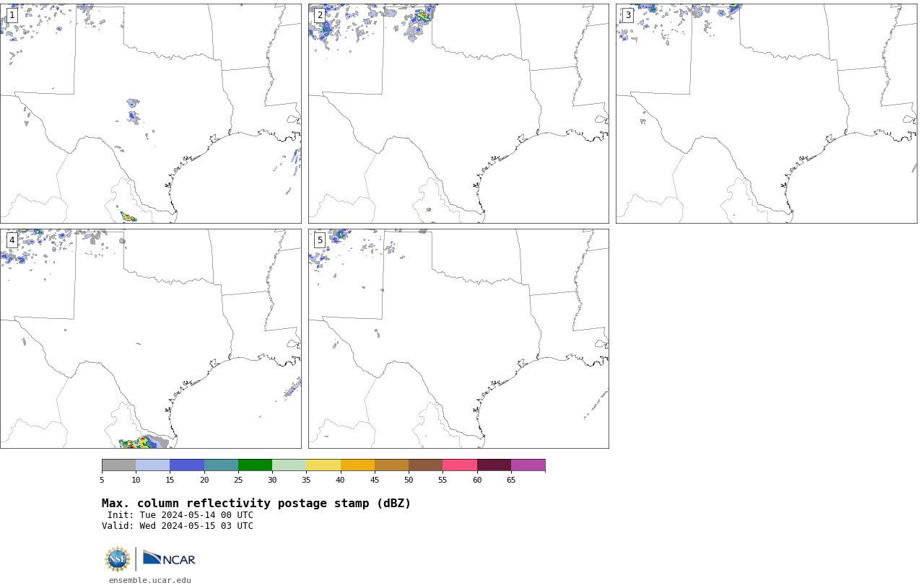Viewport: 924px width, 588px height.
Task: Select the dark green 25-30 dBZ swatch
Action: [x=255, y=465]
